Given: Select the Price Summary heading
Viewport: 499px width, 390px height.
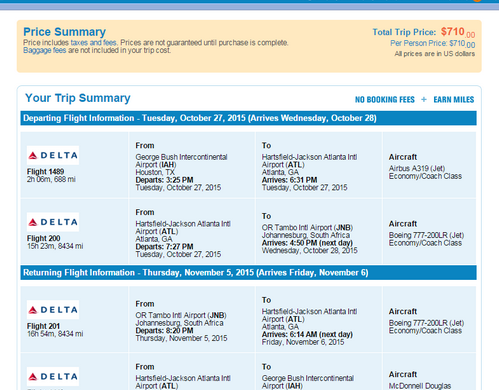Looking at the screenshot, I should pos(64,32).
